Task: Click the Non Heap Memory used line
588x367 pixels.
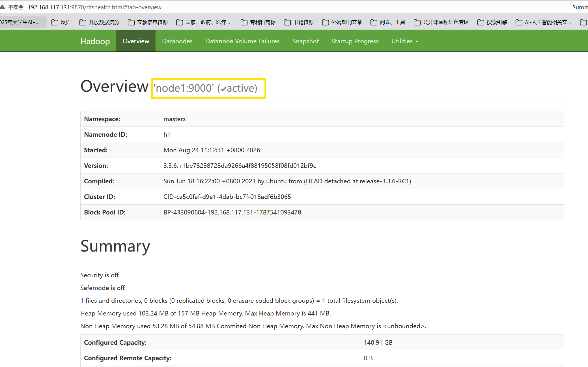Action: pos(253,326)
